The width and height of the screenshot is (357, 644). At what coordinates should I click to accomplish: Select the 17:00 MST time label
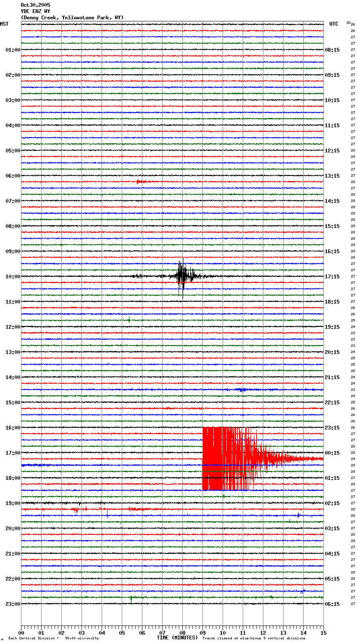[13, 453]
